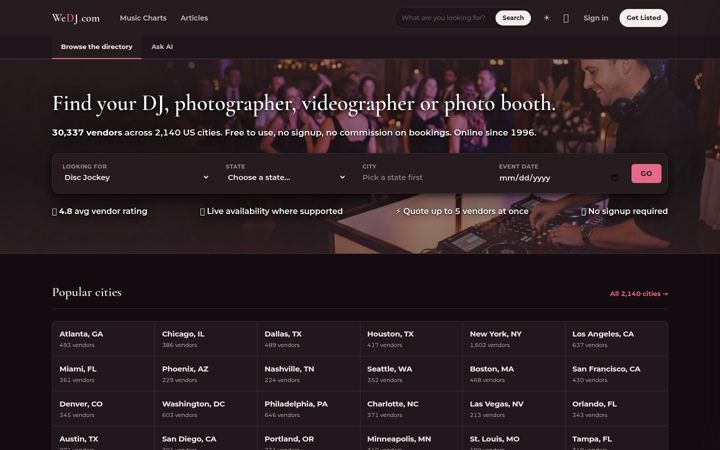
Task: Open the San Diego, CA city card
Action: [206, 439]
